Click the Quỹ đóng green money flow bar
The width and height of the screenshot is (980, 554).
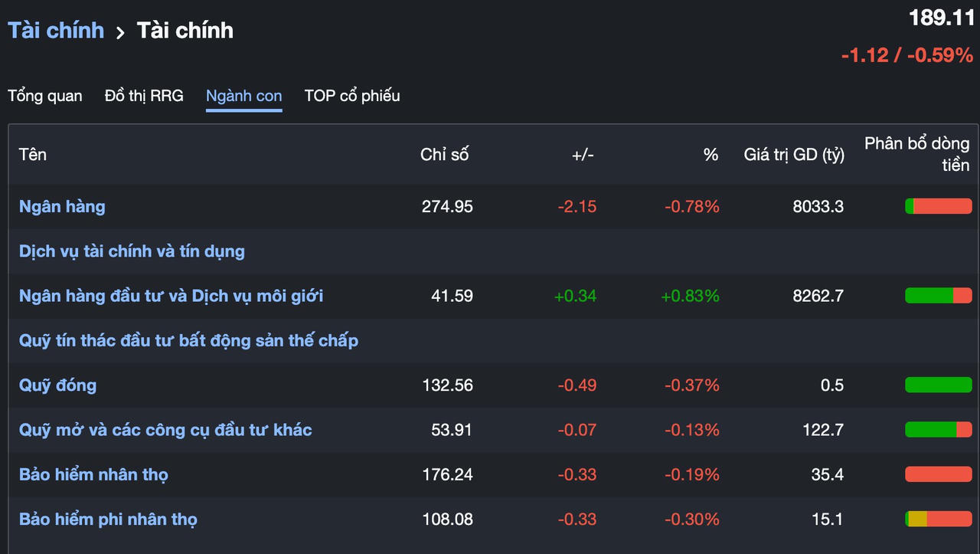click(938, 385)
